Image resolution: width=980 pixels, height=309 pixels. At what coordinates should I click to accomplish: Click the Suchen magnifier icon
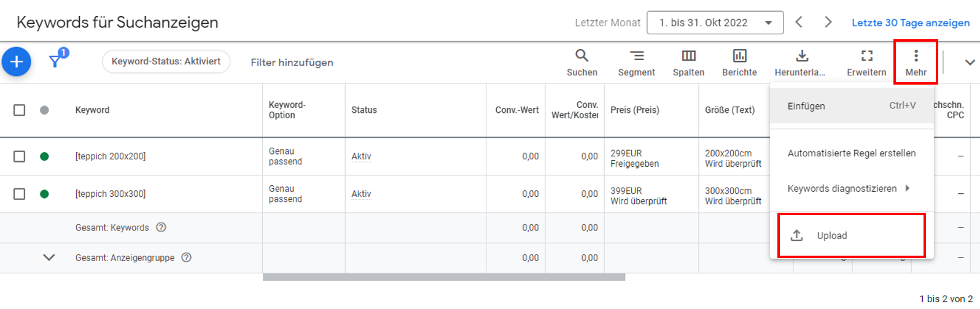click(x=581, y=56)
